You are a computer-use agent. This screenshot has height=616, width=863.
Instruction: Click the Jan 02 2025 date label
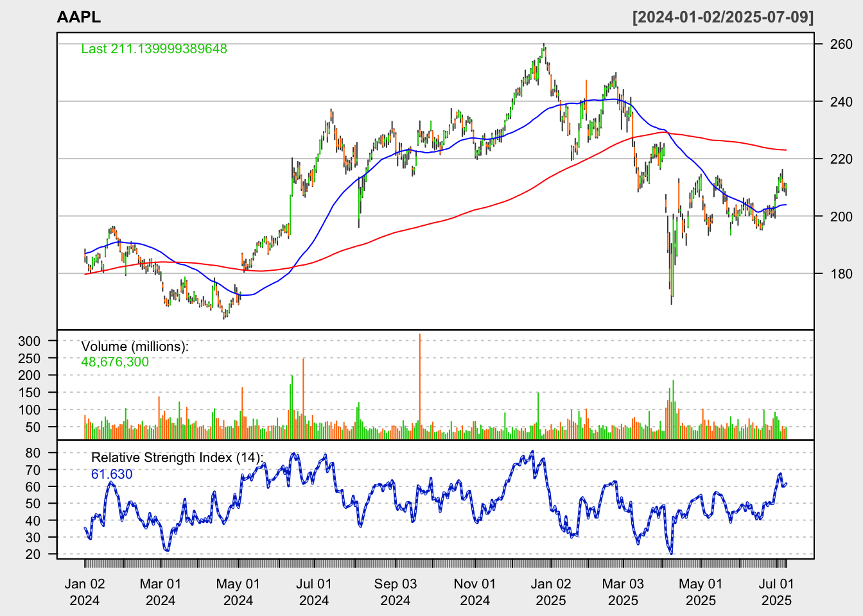pos(551,592)
